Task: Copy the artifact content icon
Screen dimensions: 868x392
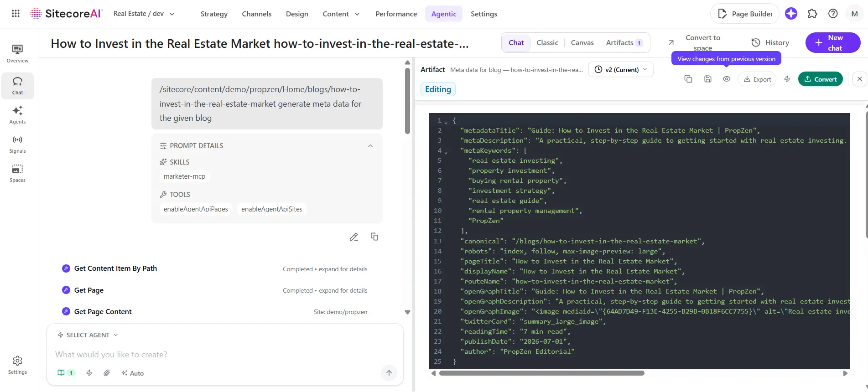Action: coord(688,79)
